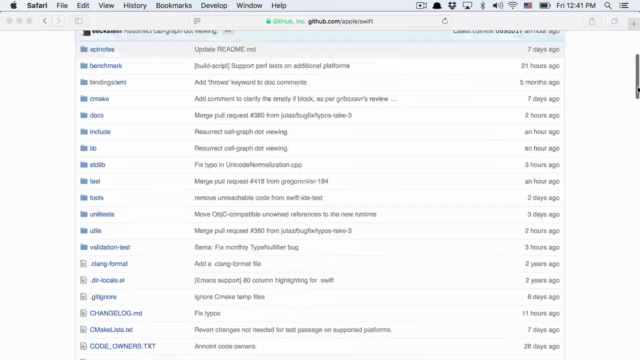Open the test folder
This screenshot has width=640, height=360.
click(x=95, y=181)
